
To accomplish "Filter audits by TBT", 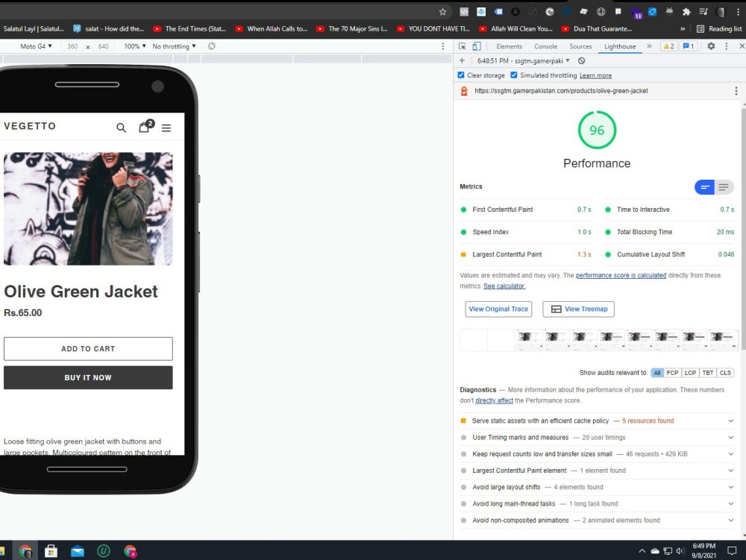I will (708, 373).
